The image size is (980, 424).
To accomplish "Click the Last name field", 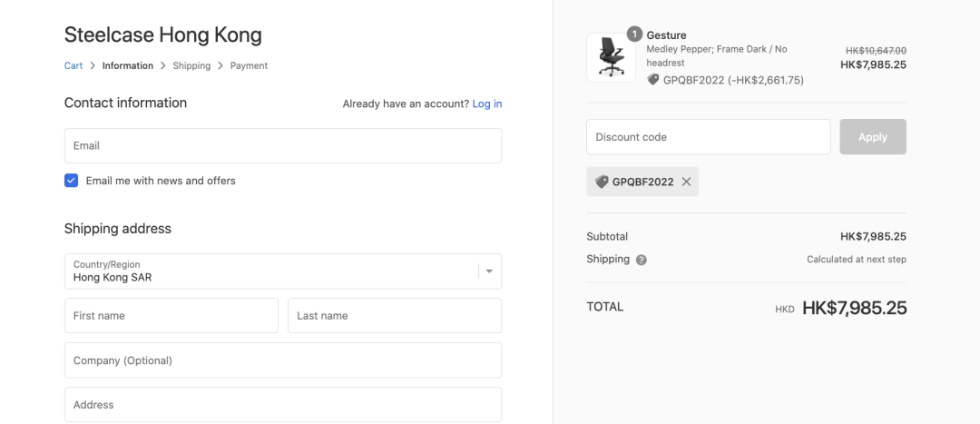I will tap(394, 315).
